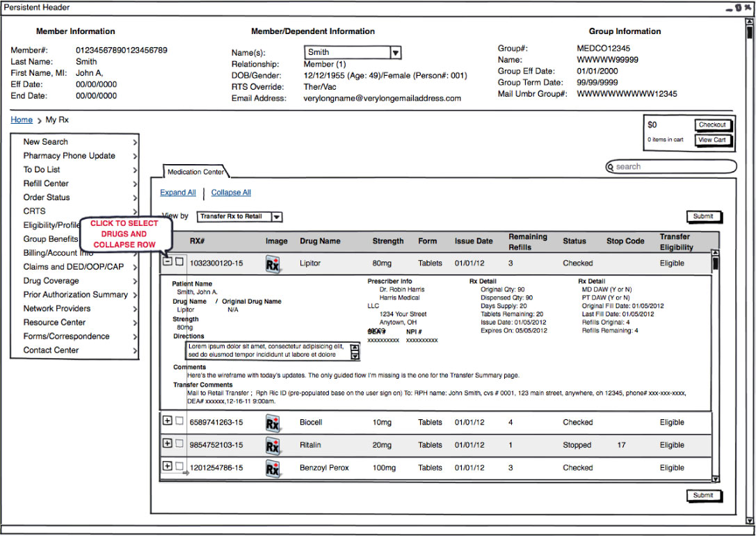Click the medication table scroll down arrow
The height and width of the screenshot is (536, 756).
coord(716,479)
